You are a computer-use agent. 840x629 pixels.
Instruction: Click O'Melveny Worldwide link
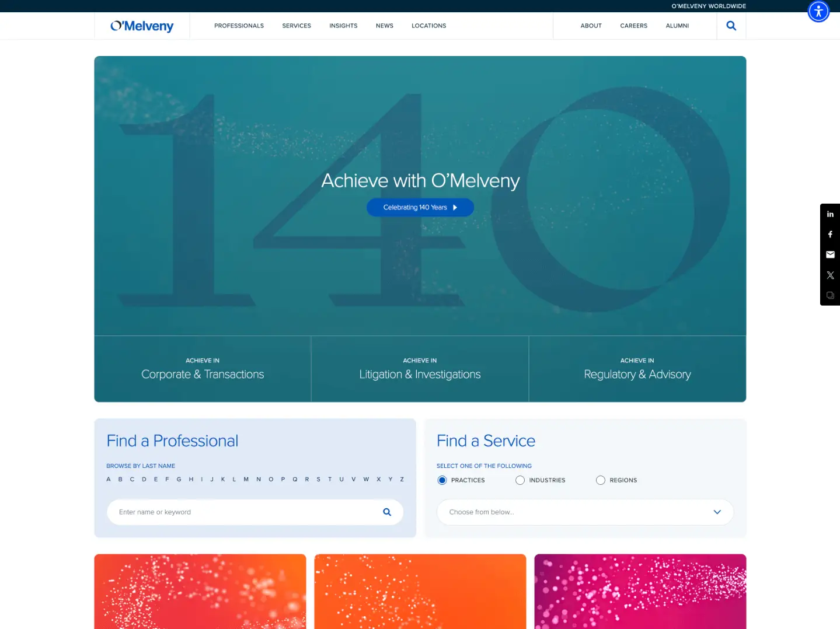(x=709, y=6)
